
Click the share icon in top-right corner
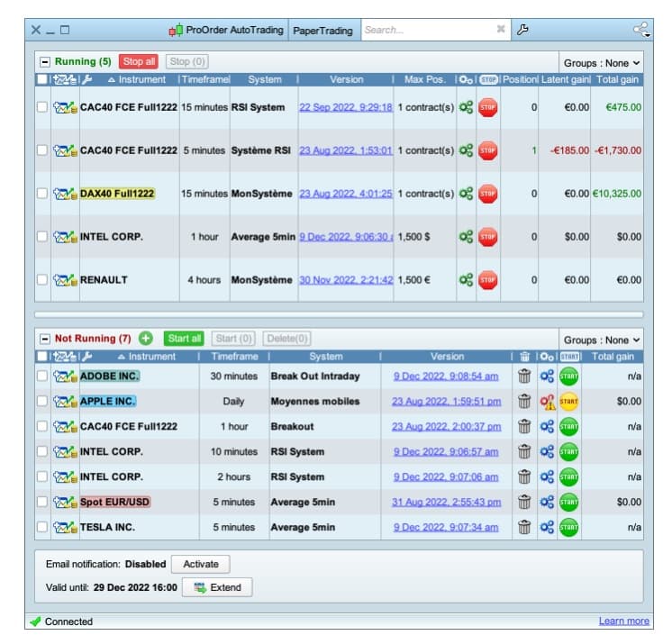coord(641,30)
